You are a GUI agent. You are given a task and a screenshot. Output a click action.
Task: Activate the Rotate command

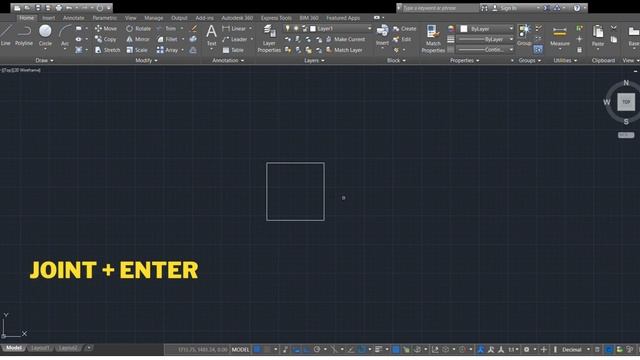click(139, 29)
